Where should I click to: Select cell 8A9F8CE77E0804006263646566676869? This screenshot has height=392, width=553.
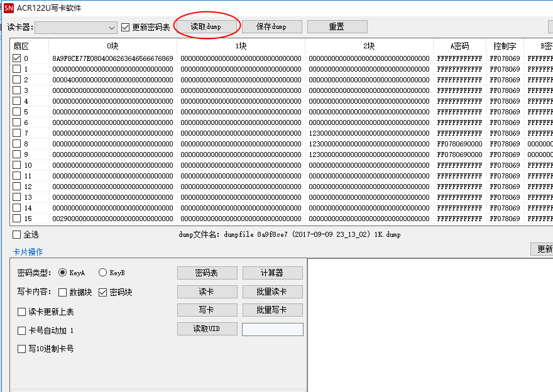(112, 58)
